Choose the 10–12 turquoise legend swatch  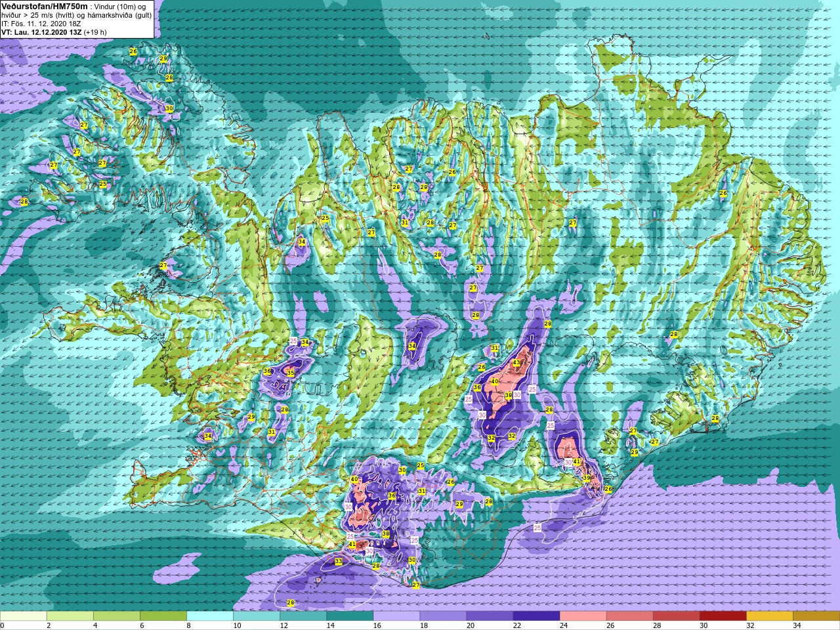pyautogui.click(x=257, y=616)
